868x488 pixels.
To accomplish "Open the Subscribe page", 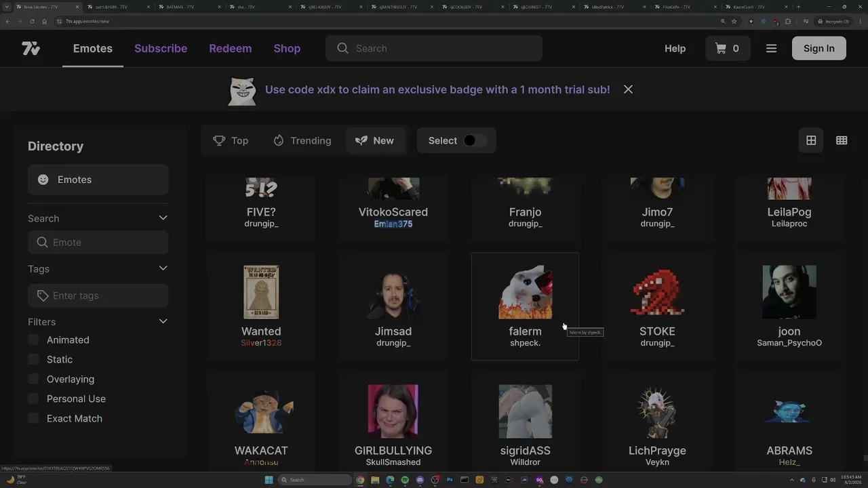I will coord(161,48).
